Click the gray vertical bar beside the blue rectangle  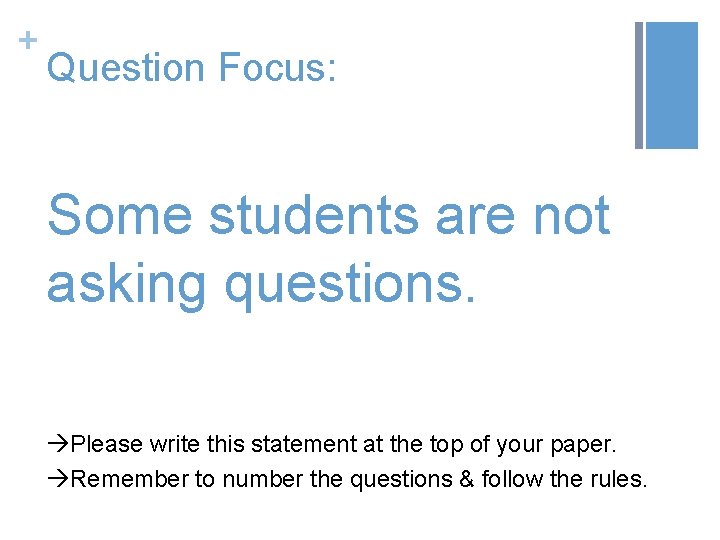pyautogui.click(x=639, y=85)
